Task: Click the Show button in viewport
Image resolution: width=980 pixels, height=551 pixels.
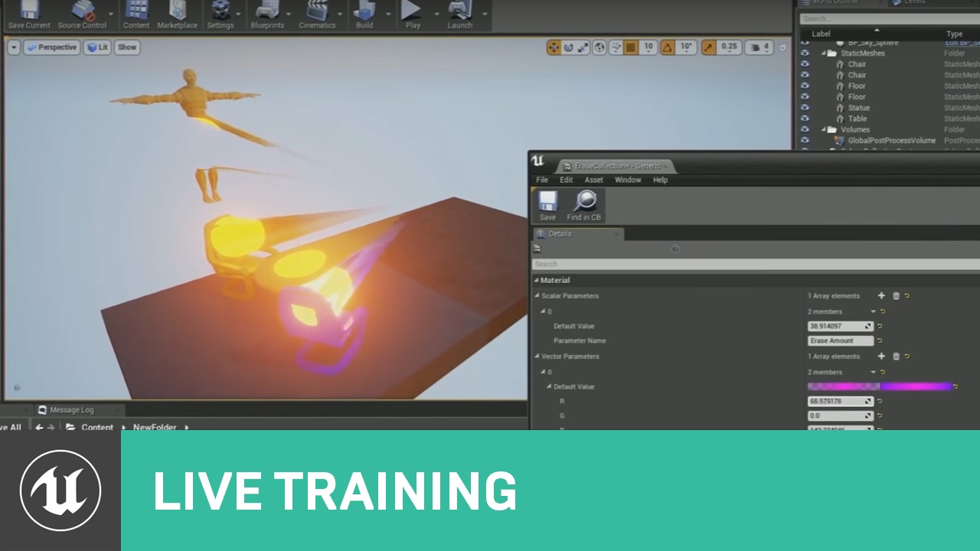Action: click(x=127, y=47)
